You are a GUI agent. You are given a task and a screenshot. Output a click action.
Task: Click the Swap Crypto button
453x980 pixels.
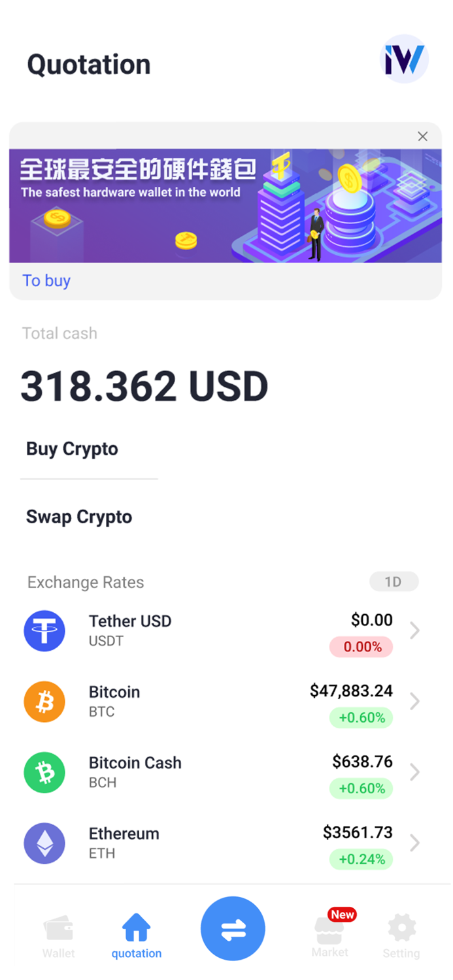[x=78, y=516]
